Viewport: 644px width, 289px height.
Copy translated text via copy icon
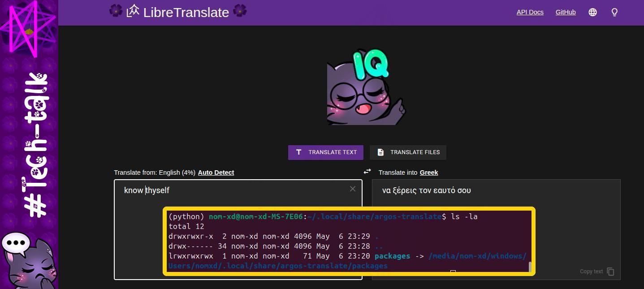click(610, 272)
